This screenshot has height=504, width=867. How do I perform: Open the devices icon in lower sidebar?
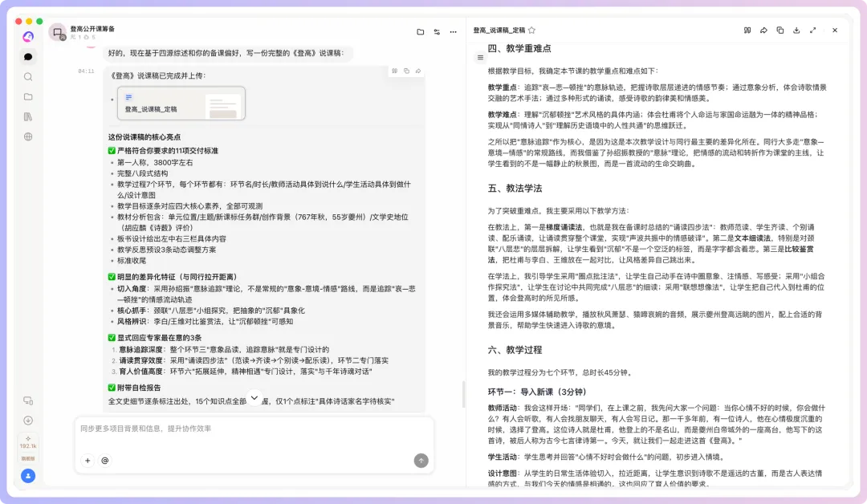click(28, 400)
